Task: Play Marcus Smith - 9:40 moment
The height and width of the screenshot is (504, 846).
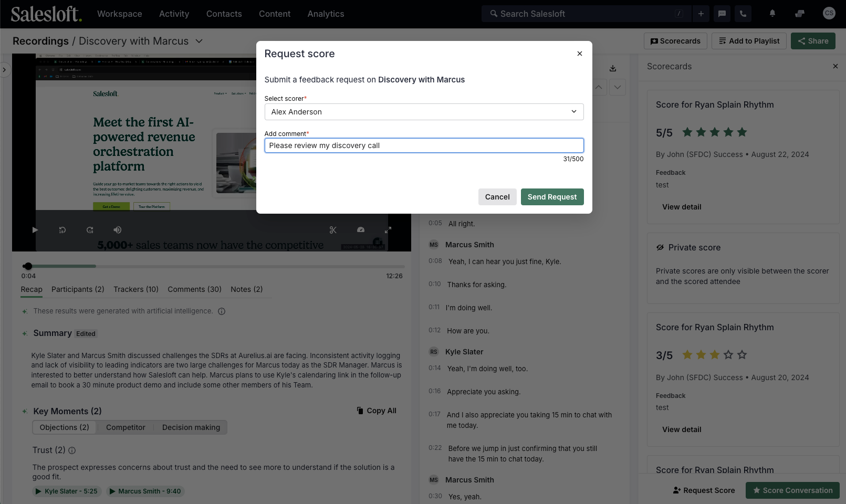Action: (145, 491)
